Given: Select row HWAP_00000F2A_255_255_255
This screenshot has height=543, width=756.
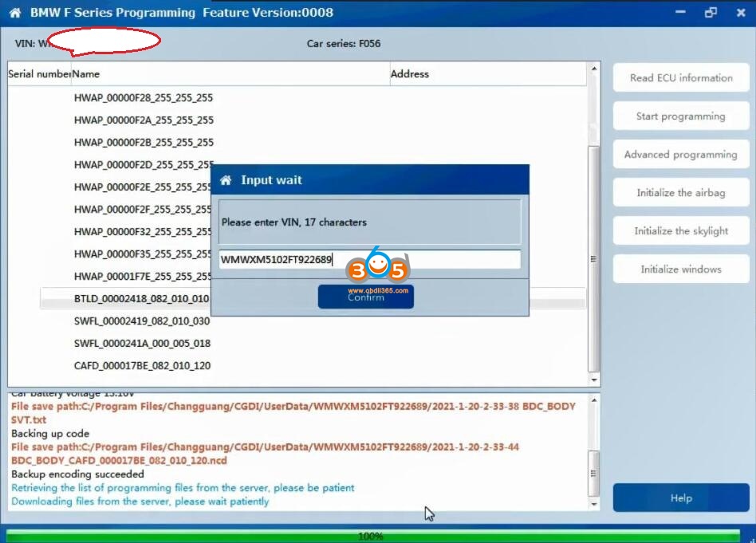Looking at the screenshot, I should pyautogui.click(x=144, y=120).
